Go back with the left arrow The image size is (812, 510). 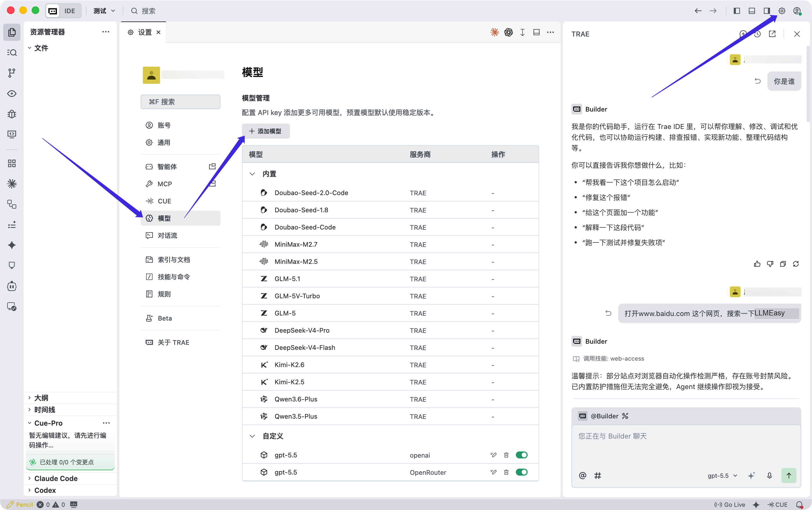click(698, 11)
